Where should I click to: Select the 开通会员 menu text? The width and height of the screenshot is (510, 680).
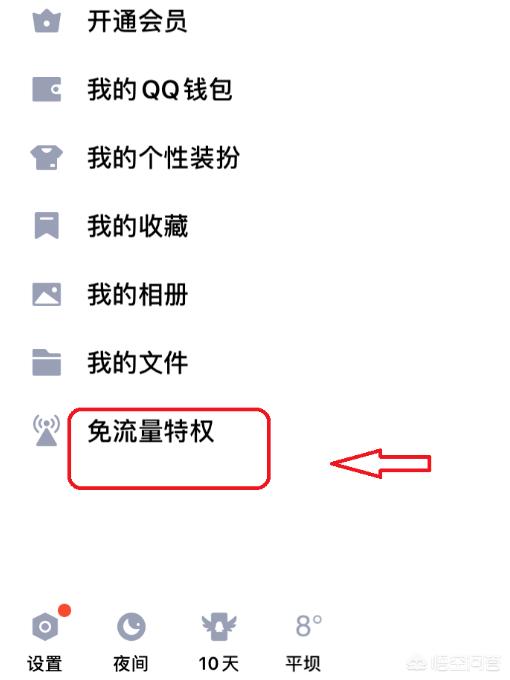click(x=137, y=21)
